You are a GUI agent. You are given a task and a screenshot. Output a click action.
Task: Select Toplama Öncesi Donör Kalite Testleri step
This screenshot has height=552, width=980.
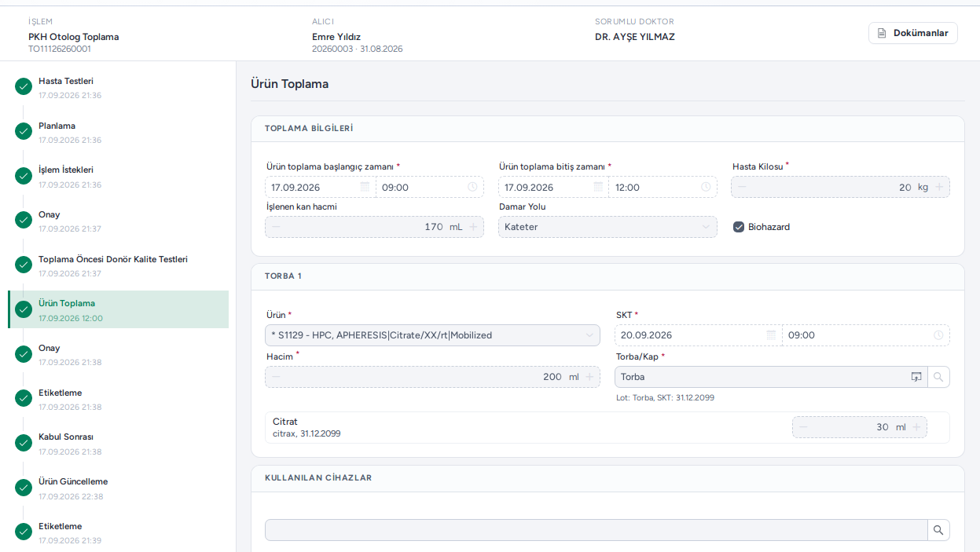[x=118, y=265]
